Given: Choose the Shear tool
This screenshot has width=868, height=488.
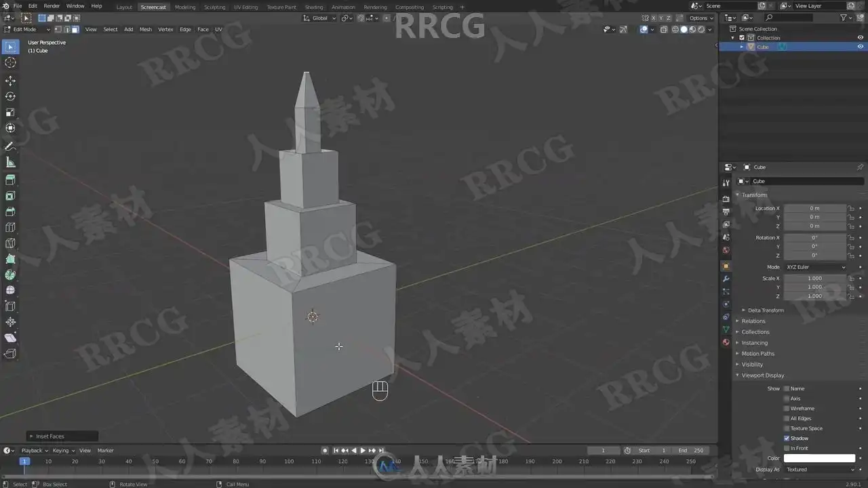Looking at the screenshot, I should coord(10,338).
